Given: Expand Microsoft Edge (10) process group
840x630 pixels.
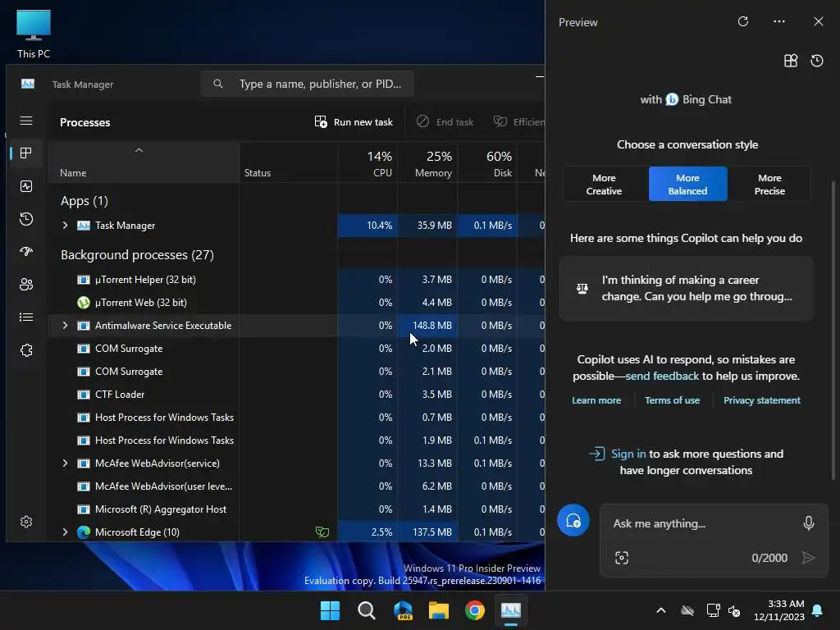Looking at the screenshot, I should (x=66, y=532).
